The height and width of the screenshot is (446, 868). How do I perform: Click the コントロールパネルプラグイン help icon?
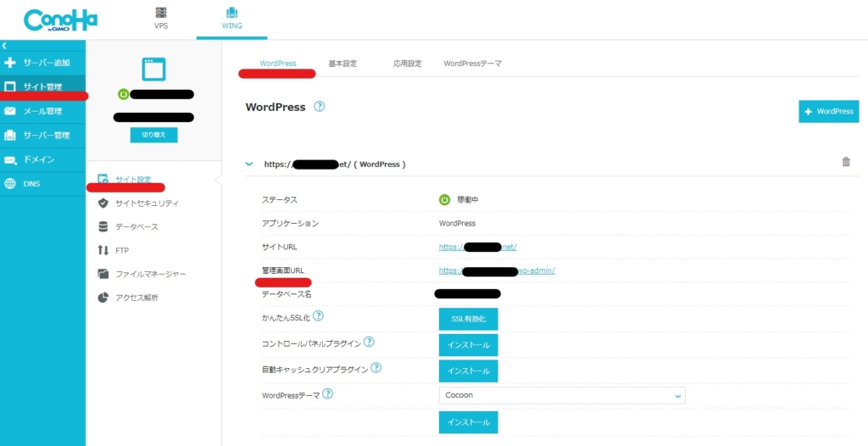coord(369,342)
